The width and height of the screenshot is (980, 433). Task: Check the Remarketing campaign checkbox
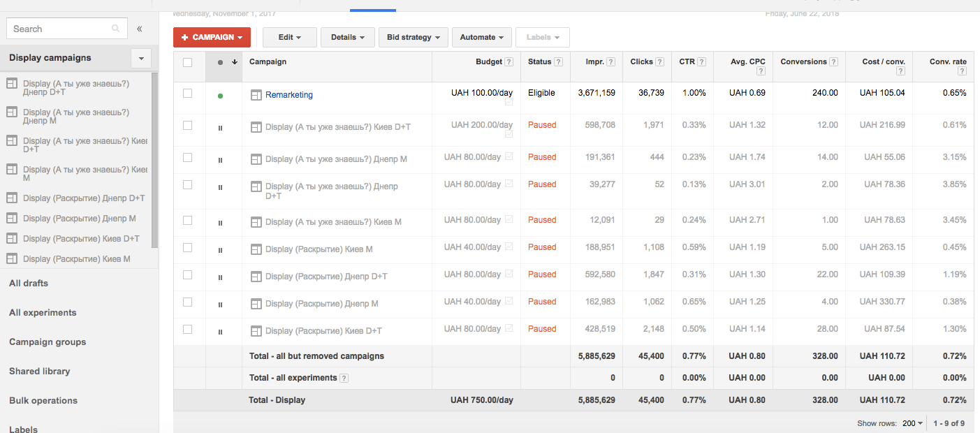(187, 93)
